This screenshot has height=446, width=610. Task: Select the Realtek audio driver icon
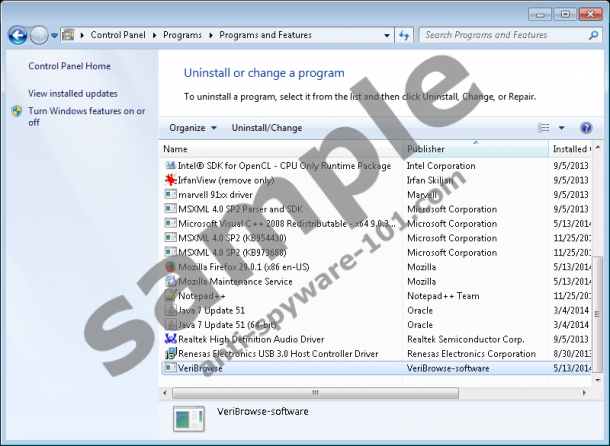click(x=170, y=339)
